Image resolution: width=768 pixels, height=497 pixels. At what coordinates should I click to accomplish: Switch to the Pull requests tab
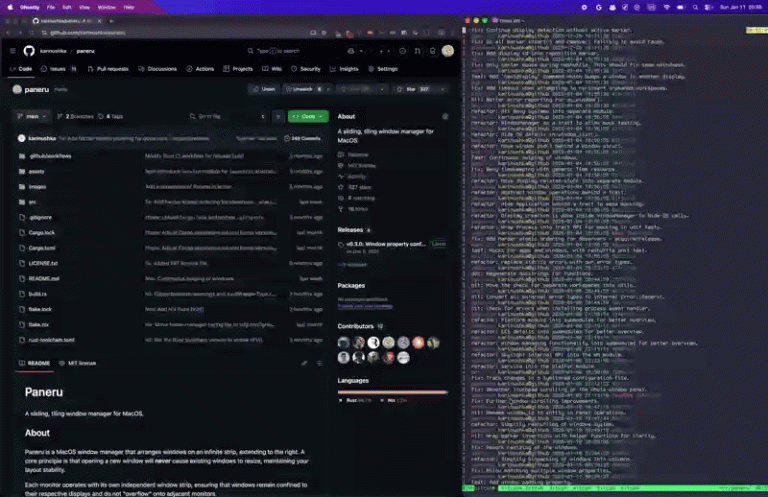[x=108, y=69]
